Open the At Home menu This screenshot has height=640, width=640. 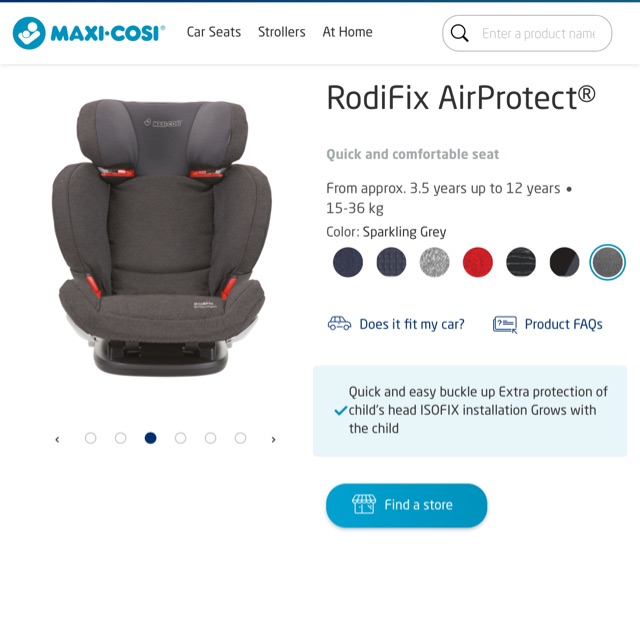pos(347,32)
